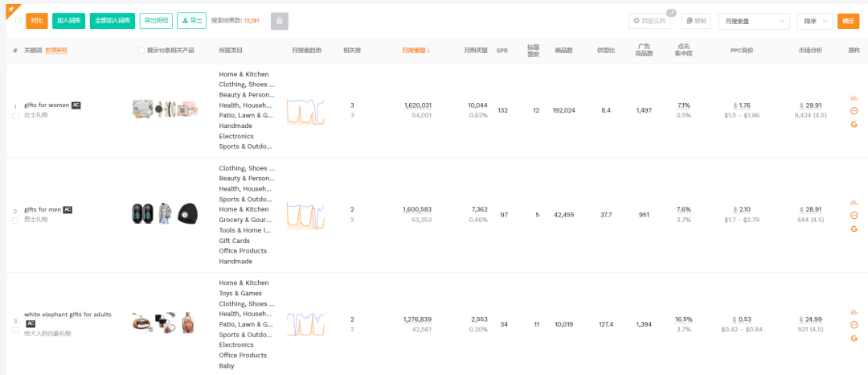Click Google icon in gifts for women row
The width and height of the screenshot is (868, 375).
pyautogui.click(x=854, y=125)
